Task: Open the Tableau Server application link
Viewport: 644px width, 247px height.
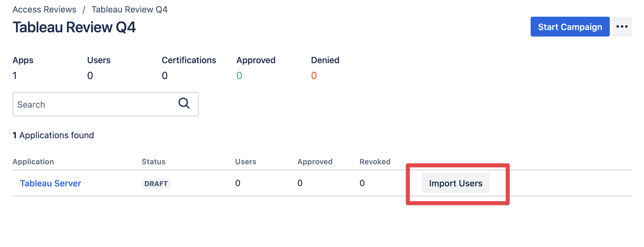Action: (51, 183)
